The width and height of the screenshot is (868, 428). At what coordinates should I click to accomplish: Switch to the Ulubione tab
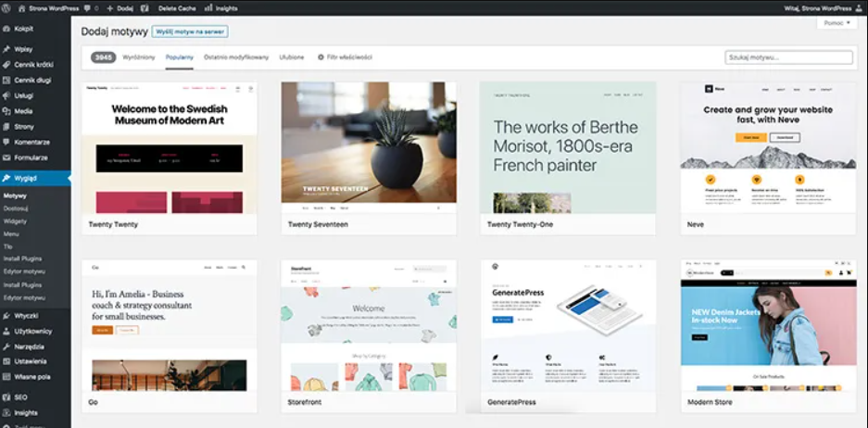pyautogui.click(x=292, y=57)
